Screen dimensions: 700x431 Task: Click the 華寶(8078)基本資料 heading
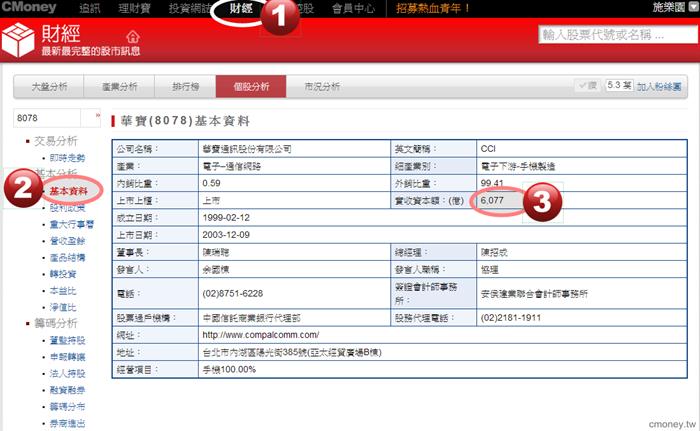(185, 121)
